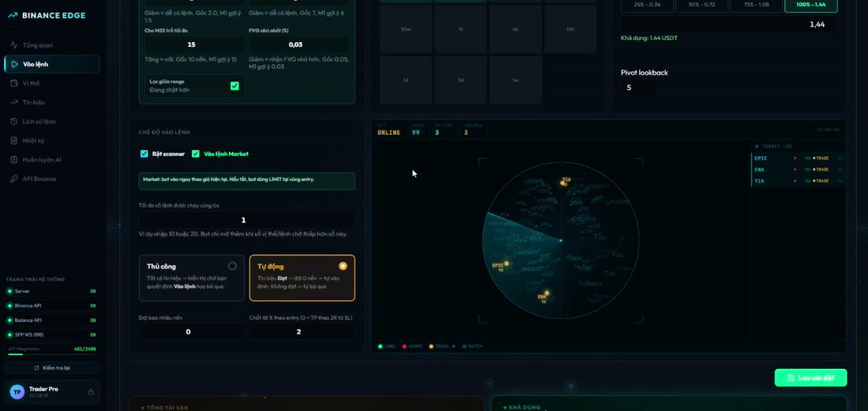Open the Nhật ký journal page
Screen dimensions: 868x411
click(x=52, y=140)
